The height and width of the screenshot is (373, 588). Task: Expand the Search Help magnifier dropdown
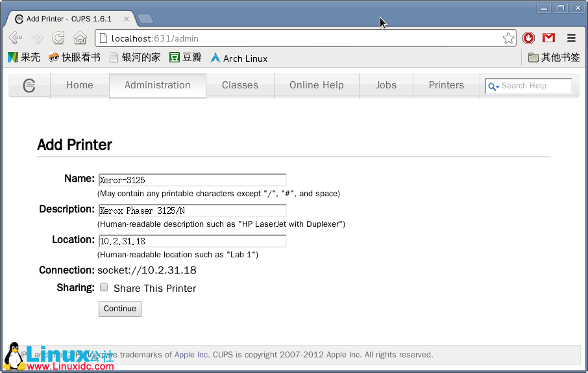coord(493,86)
